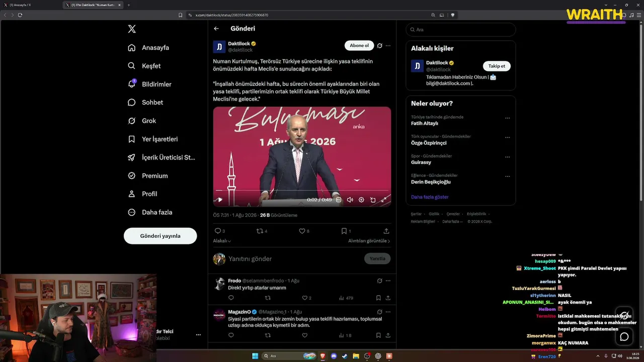Click the Grok icon beside Abone ol

[380, 46]
